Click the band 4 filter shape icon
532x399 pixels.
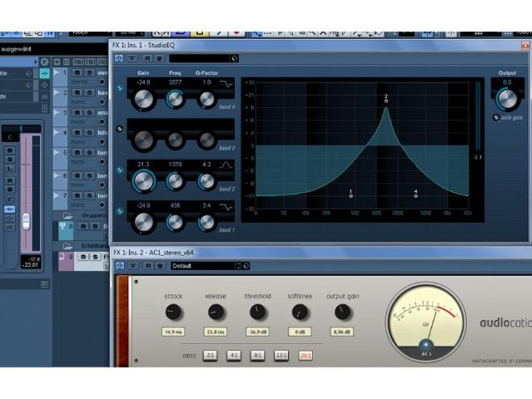(226, 84)
